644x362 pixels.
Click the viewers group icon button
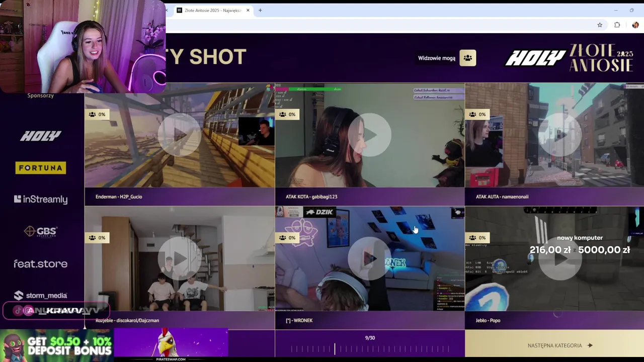tap(467, 58)
